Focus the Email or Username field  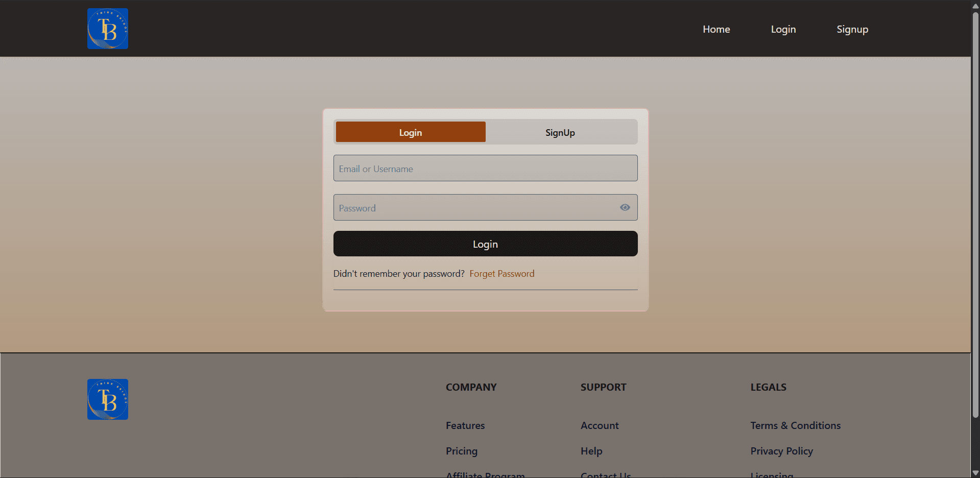pos(485,169)
